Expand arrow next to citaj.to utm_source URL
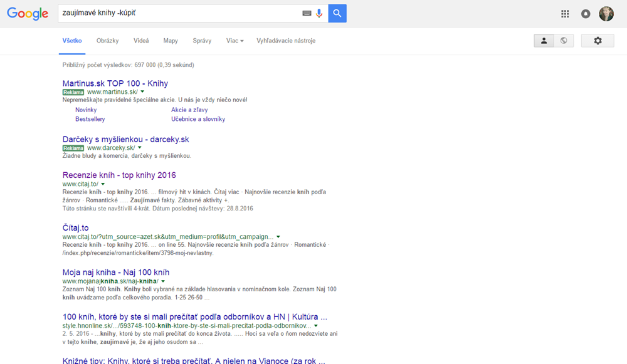 point(278,237)
